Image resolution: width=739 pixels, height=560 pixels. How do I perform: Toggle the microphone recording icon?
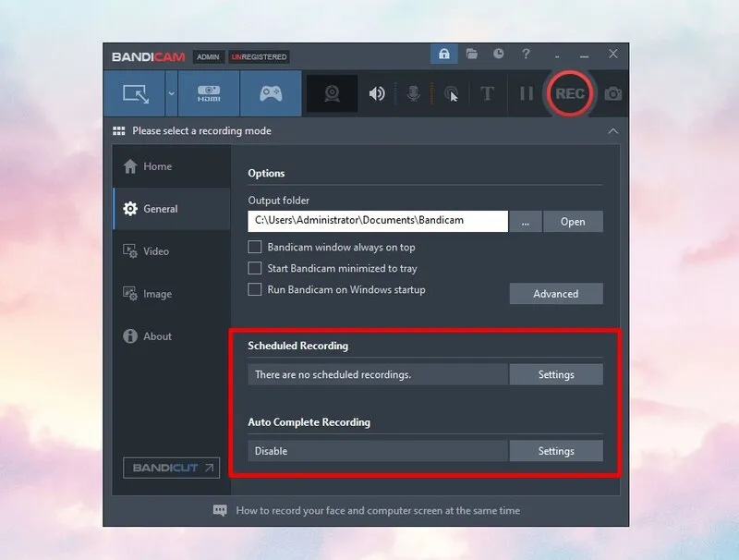pyautogui.click(x=413, y=93)
